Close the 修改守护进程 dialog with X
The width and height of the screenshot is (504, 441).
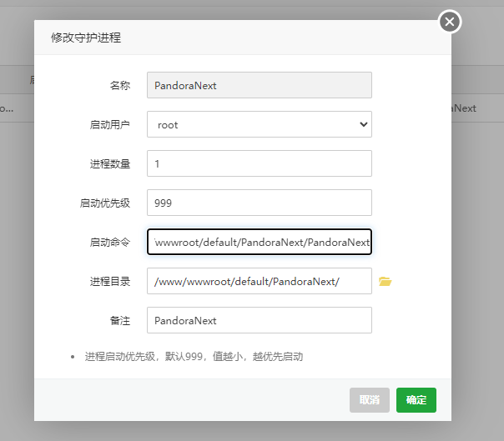coord(450,22)
